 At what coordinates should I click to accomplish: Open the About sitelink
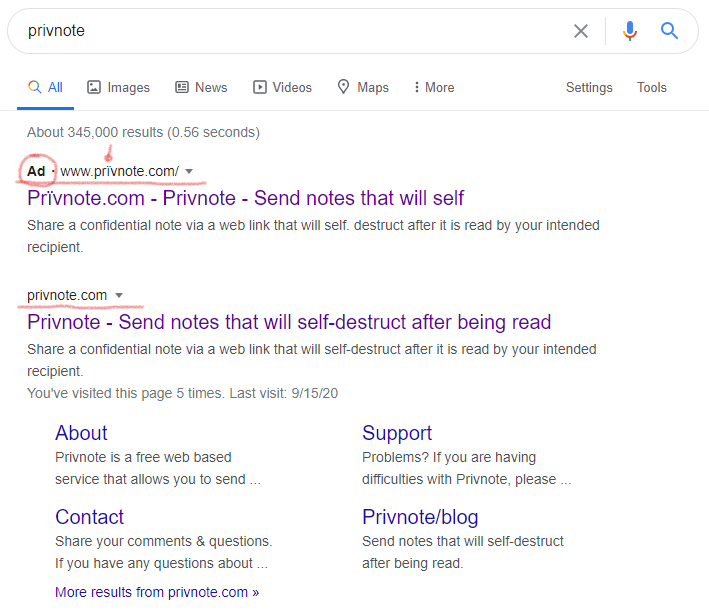point(81,433)
